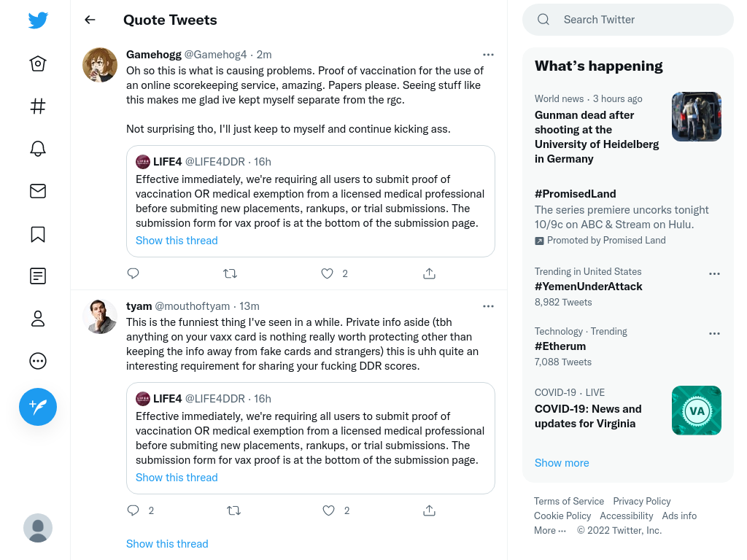The width and height of the screenshot is (747, 560).
Task: Open Notifications bell icon
Action: [38, 149]
